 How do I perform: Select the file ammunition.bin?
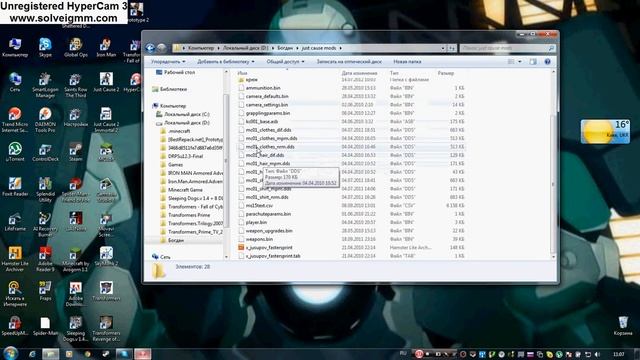263,88
